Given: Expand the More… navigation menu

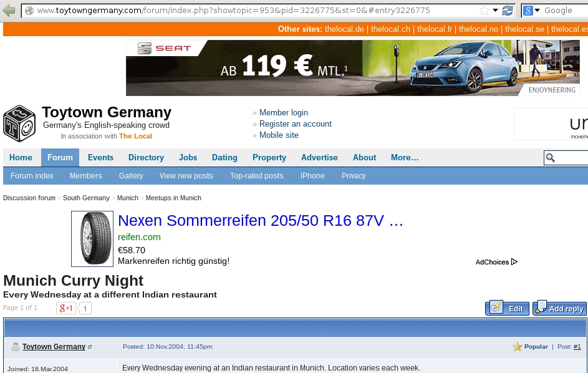Looking at the screenshot, I should click(405, 158).
